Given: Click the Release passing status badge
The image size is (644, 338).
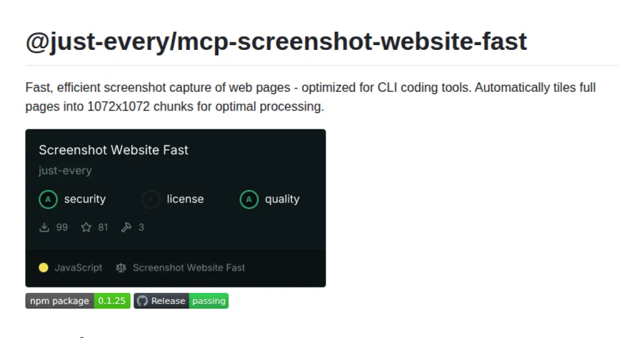Looking at the screenshot, I should click(x=181, y=301).
